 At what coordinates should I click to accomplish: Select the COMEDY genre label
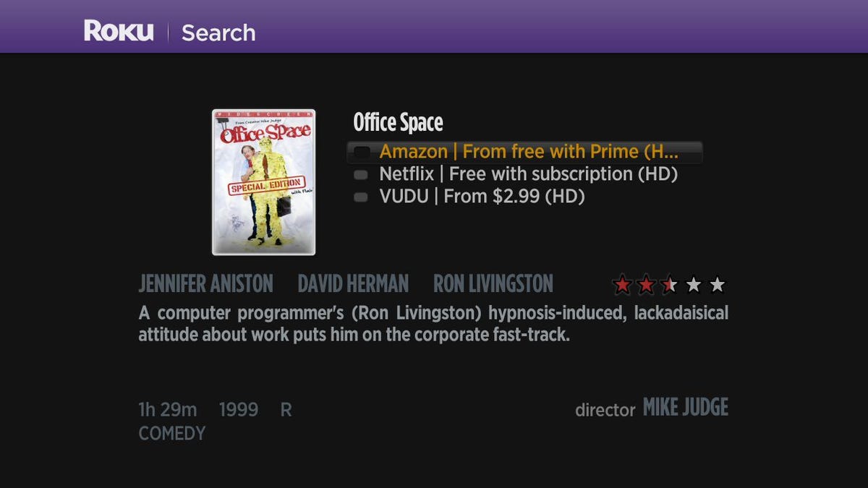[171, 434]
